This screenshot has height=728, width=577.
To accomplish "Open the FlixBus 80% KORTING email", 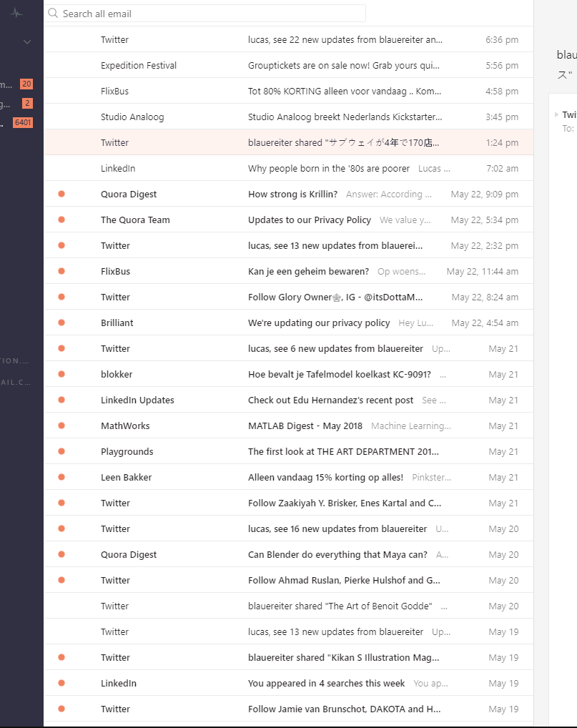I will coord(286,91).
